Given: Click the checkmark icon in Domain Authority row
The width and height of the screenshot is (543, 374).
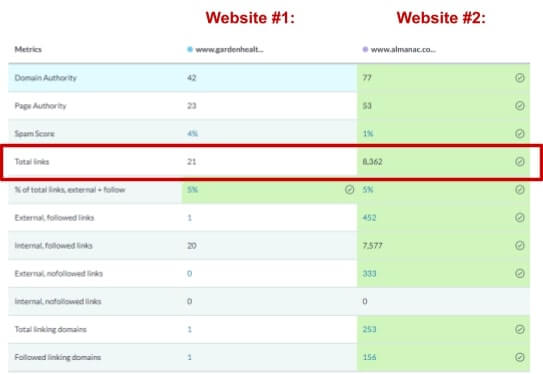Looking at the screenshot, I should tap(519, 78).
